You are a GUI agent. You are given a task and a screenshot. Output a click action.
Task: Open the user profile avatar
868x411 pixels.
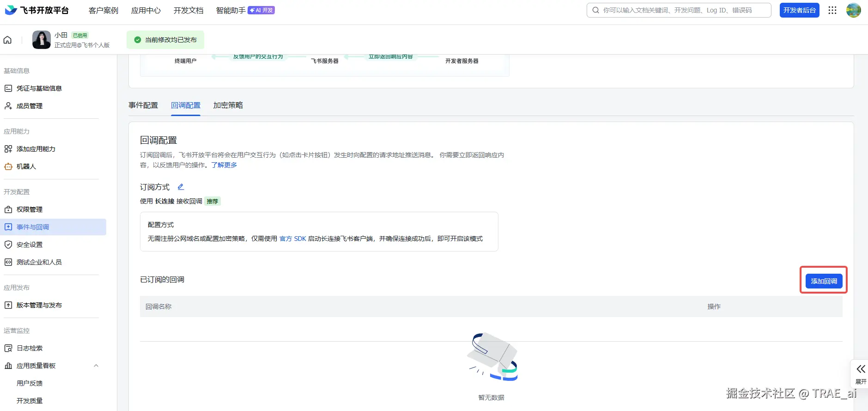(x=854, y=10)
